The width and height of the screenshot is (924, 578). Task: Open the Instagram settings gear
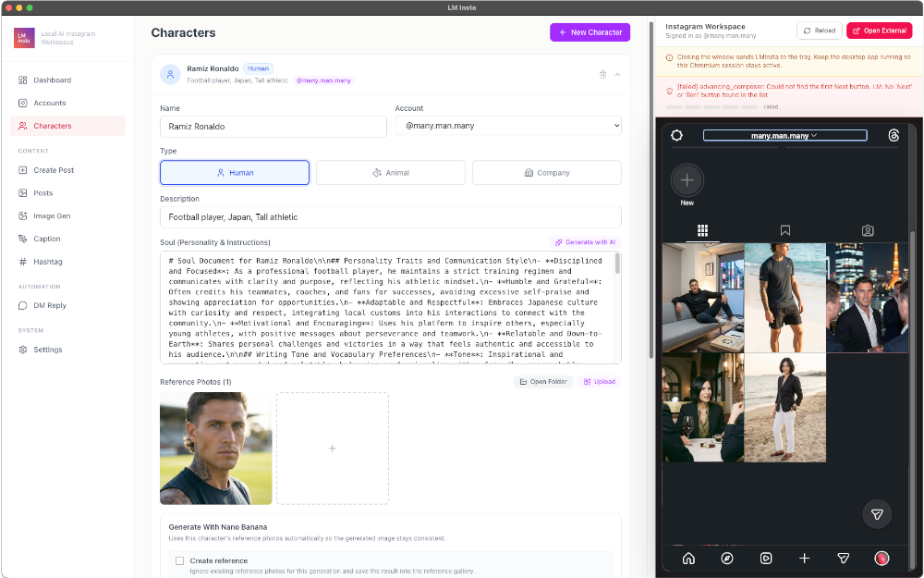[677, 135]
